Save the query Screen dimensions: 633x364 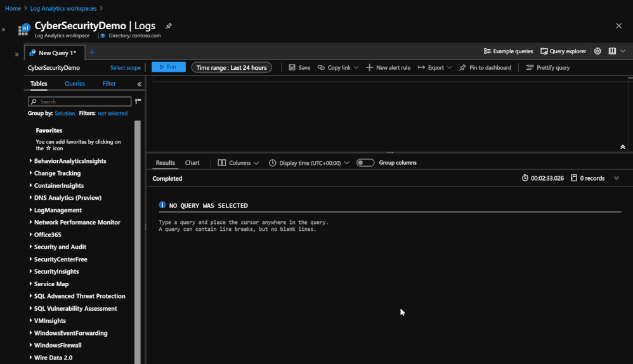click(x=299, y=67)
